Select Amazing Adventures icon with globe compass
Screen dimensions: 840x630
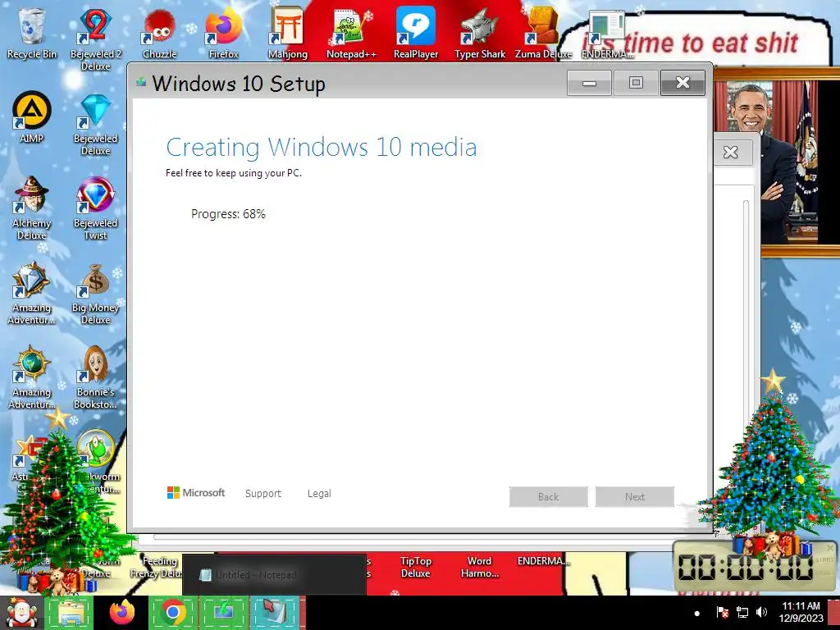(x=32, y=377)
